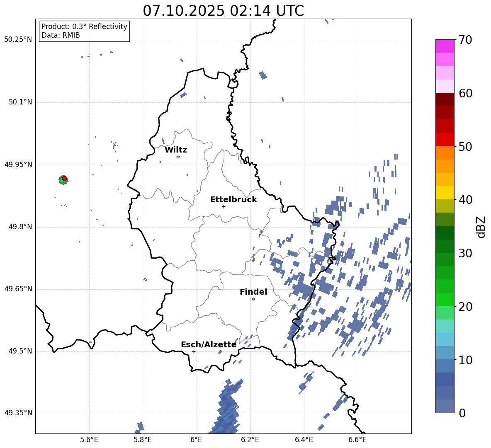This screenshot has width=491, height=448.
Task: Click the colorbar tick label 50
Action: click(465, 146)
